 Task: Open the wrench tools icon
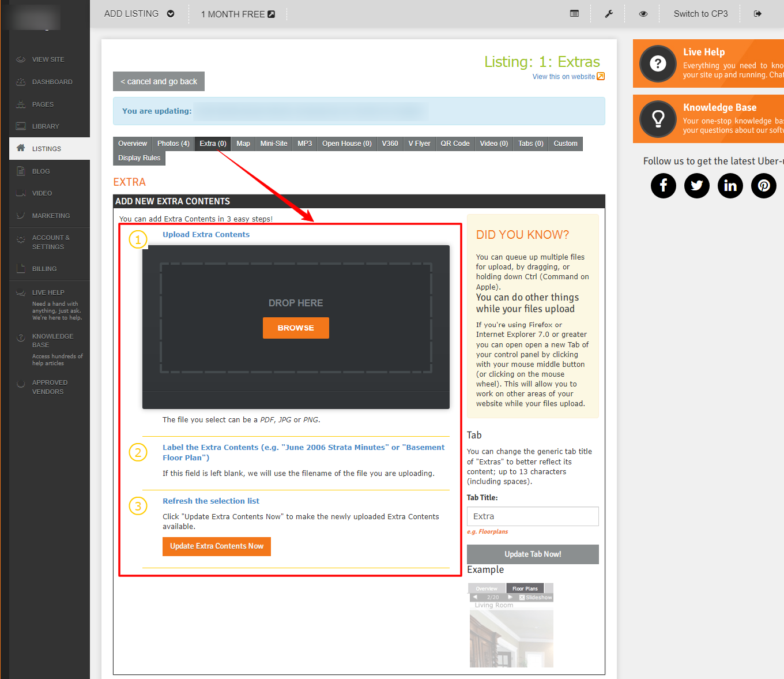point(609,14)
